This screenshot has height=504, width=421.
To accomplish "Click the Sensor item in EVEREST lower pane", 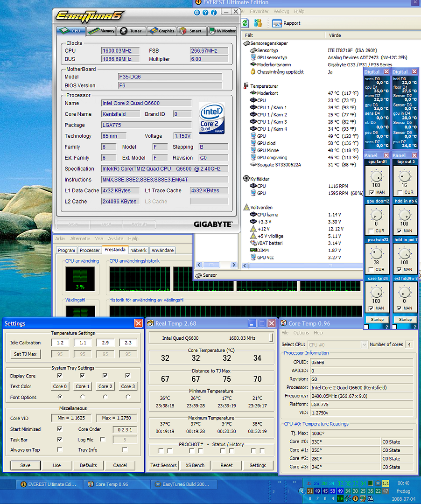I will coord(206,275).
